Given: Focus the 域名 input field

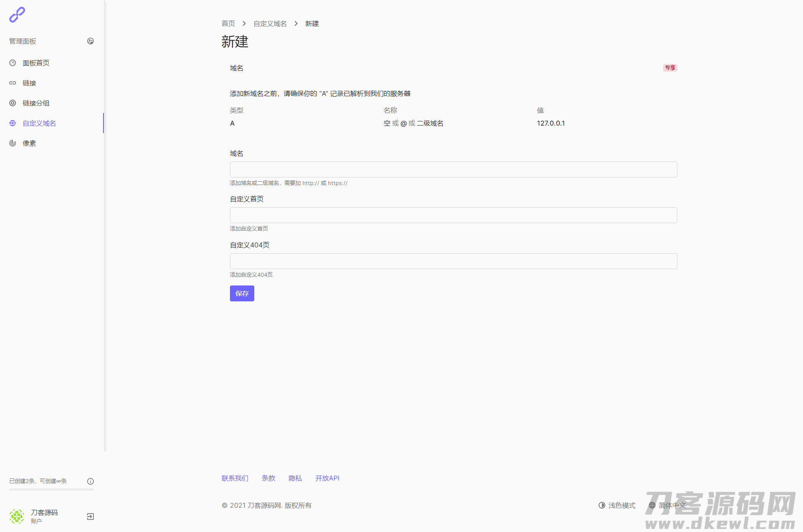Looking at the screenshot, I should [x=453, y=170].
